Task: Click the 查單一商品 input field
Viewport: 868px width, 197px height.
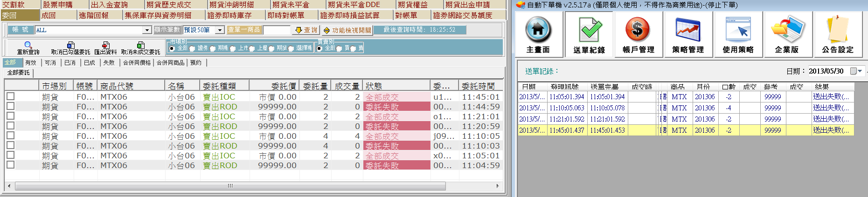Action: coord(277,30)
